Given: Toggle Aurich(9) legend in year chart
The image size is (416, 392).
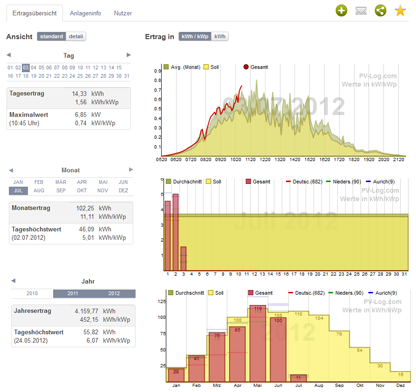Looking at the screenshot, I should (383, 293).
